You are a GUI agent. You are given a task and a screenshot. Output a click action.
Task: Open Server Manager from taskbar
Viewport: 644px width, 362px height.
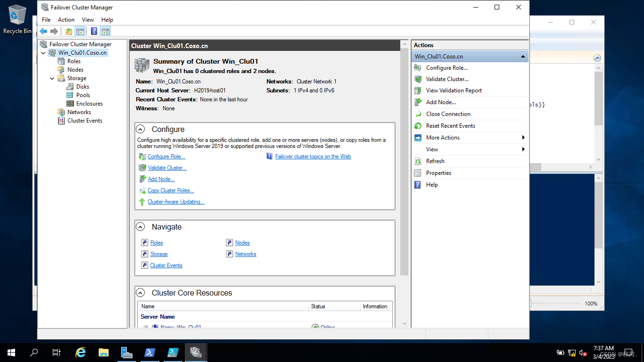126,353
